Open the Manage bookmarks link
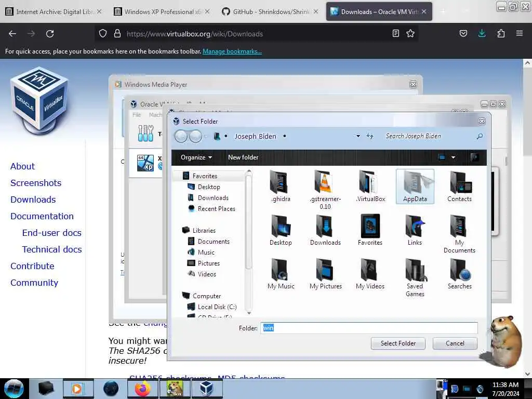 (232, 51)
